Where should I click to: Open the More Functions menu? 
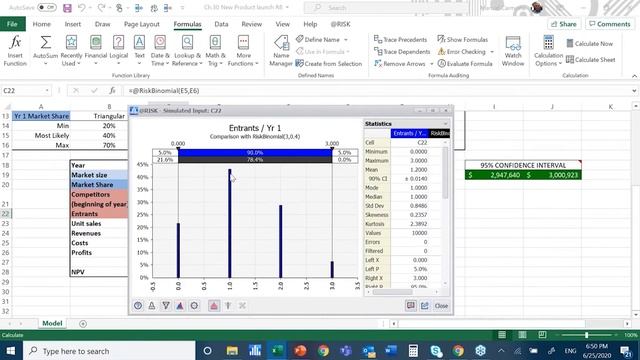(x=243, y=51)
